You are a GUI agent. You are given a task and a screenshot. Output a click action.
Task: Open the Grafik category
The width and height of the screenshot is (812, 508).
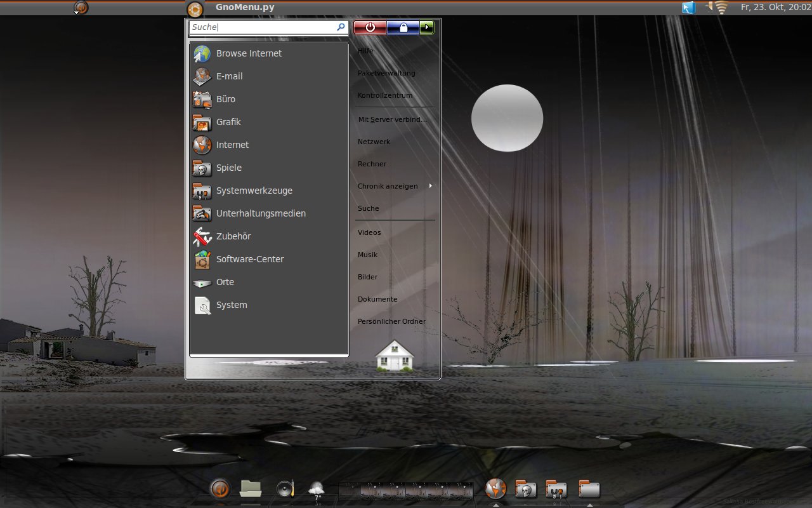click(269, 122)
